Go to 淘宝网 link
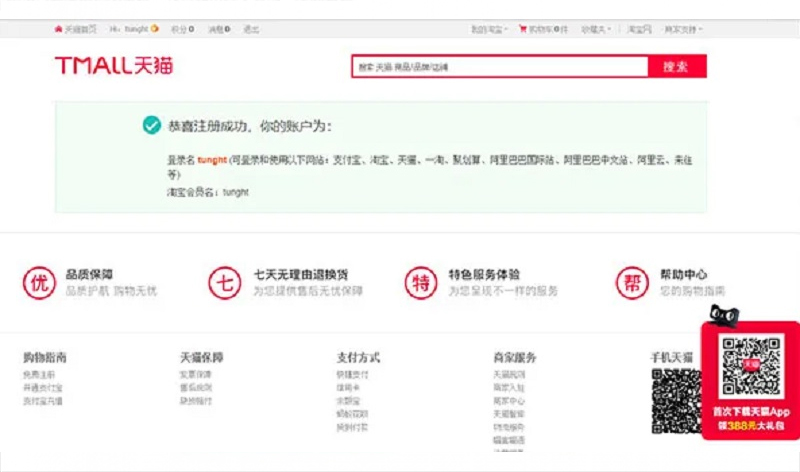The height and width of the screenshot is (472, 800). coord(639,30)
